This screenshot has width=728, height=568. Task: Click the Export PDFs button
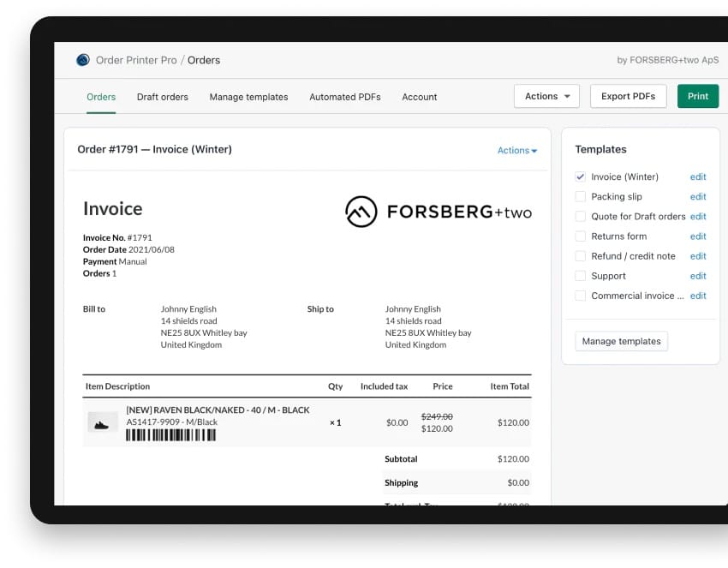(x=628, y=96)
